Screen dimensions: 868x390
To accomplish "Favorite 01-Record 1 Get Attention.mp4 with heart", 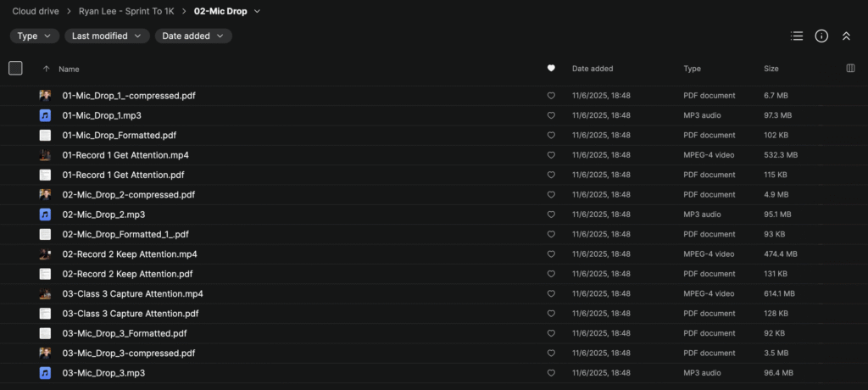I will click(551, 155).
